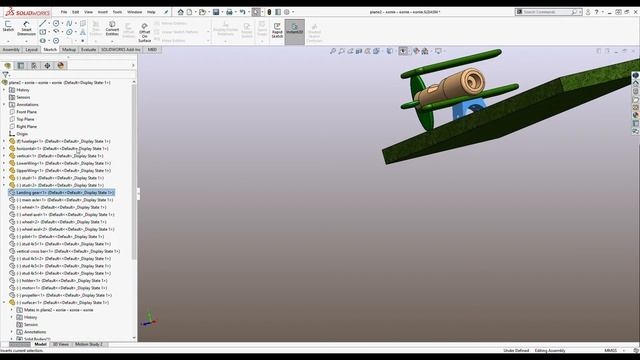This screenshot has width=640, height=360.
Task: Collapse the surface<1> component
Action: (x=4, y=302)
